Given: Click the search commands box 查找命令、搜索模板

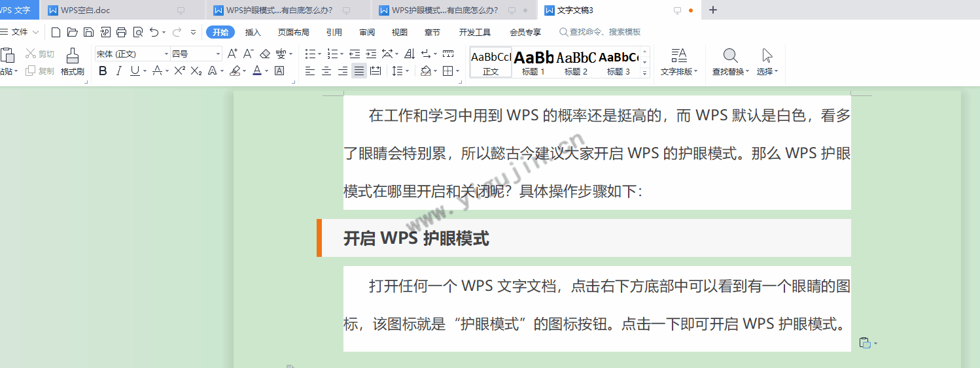Looking at the screenshot, I should 601,32.
